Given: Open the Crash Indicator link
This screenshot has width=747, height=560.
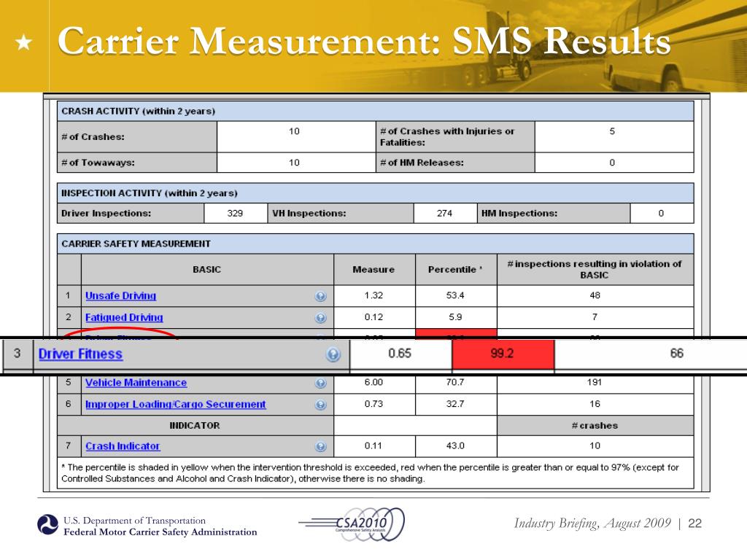Looking at the screenshot, I should (x=123, y=446).
